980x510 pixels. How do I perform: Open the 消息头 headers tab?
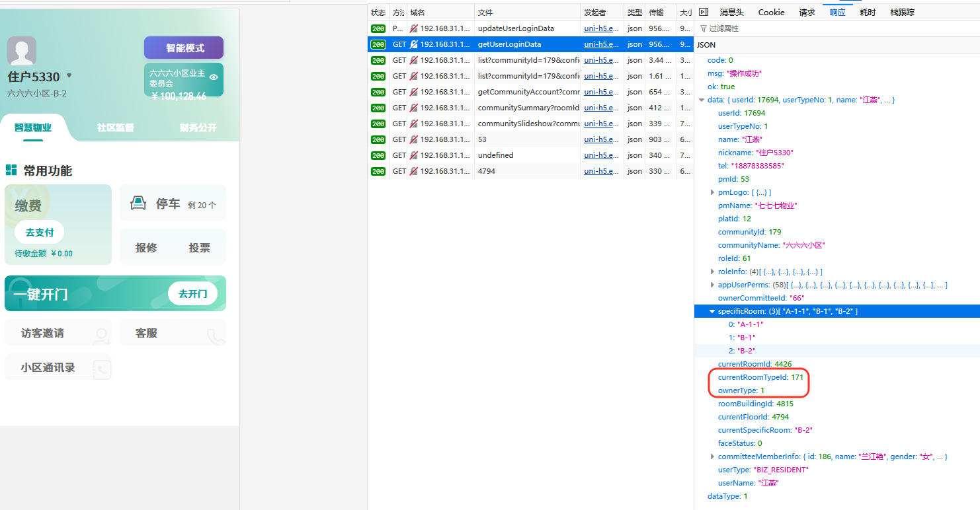coord(731,12)
